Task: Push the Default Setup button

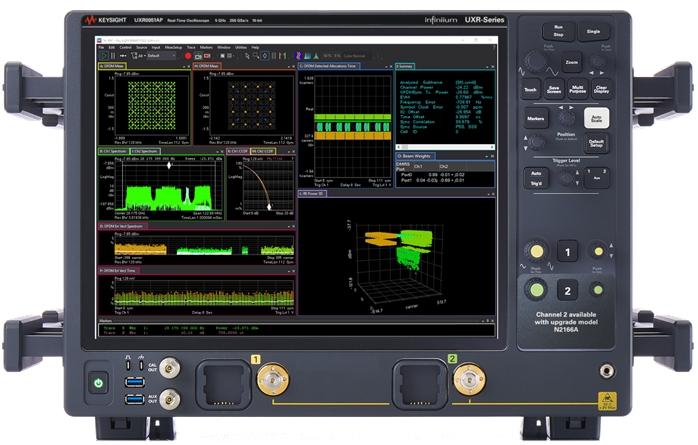Action: coord(597,143)
